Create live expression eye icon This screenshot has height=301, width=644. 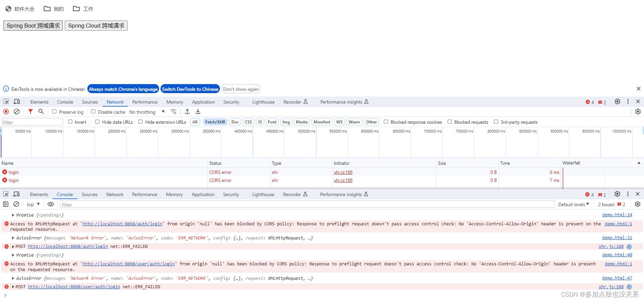[x=51, y=204]
